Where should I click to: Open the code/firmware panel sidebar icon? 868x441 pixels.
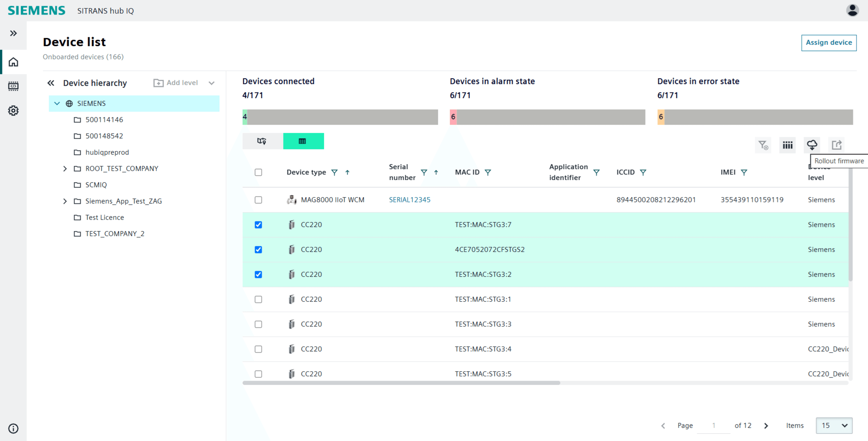point(13,86)
